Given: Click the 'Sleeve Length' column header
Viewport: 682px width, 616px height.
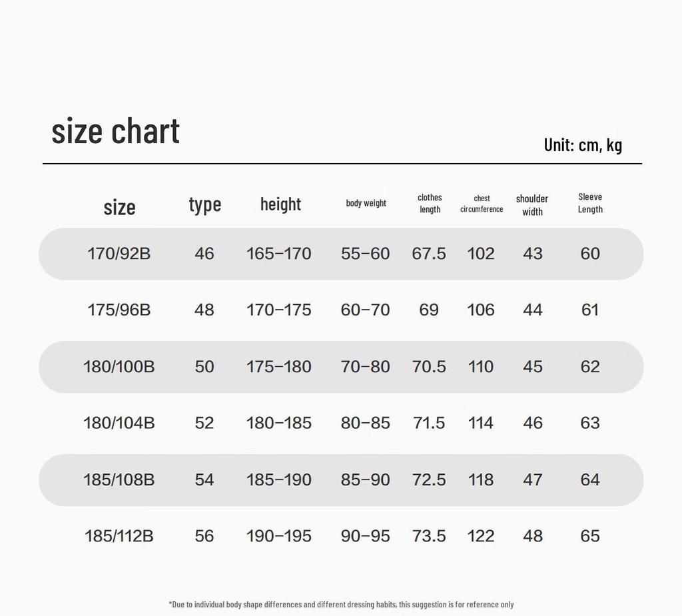Looking at the screenshot, I should tap(590, 203).
